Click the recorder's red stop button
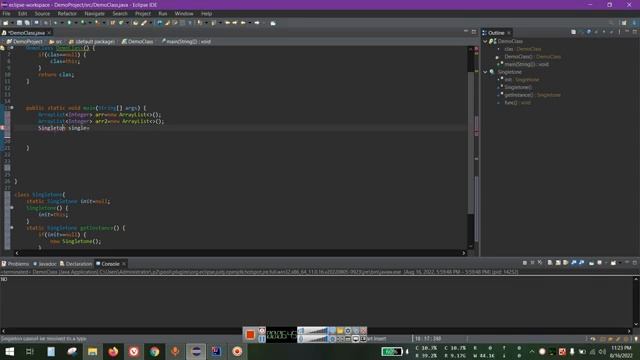Screen dimensions: 640x360 tap(250, 335)
